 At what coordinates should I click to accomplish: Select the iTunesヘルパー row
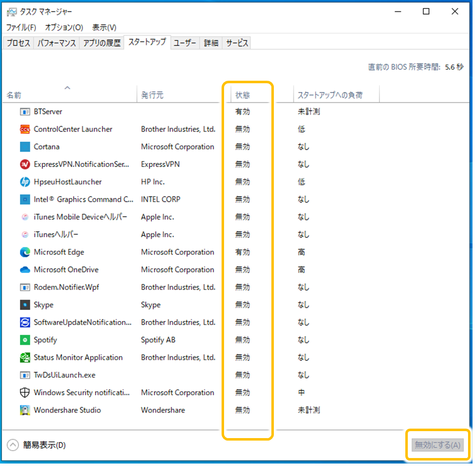170,235
